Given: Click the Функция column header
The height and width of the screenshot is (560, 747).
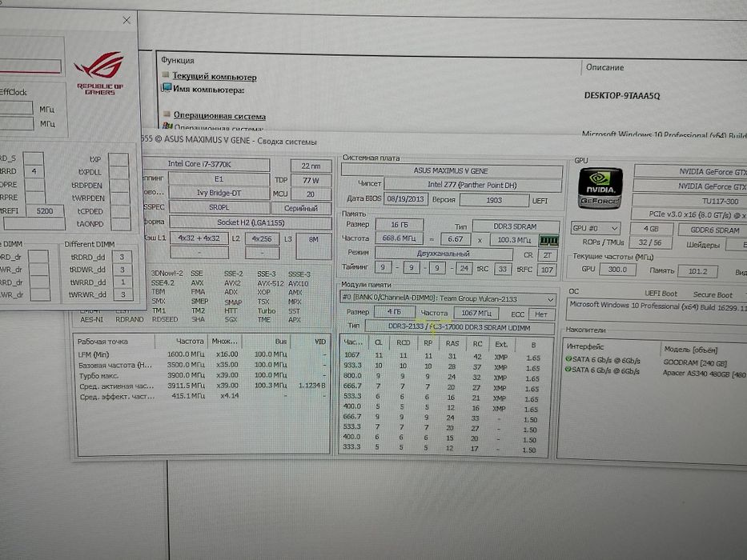Looking at the screenshot, I should 177,61.
